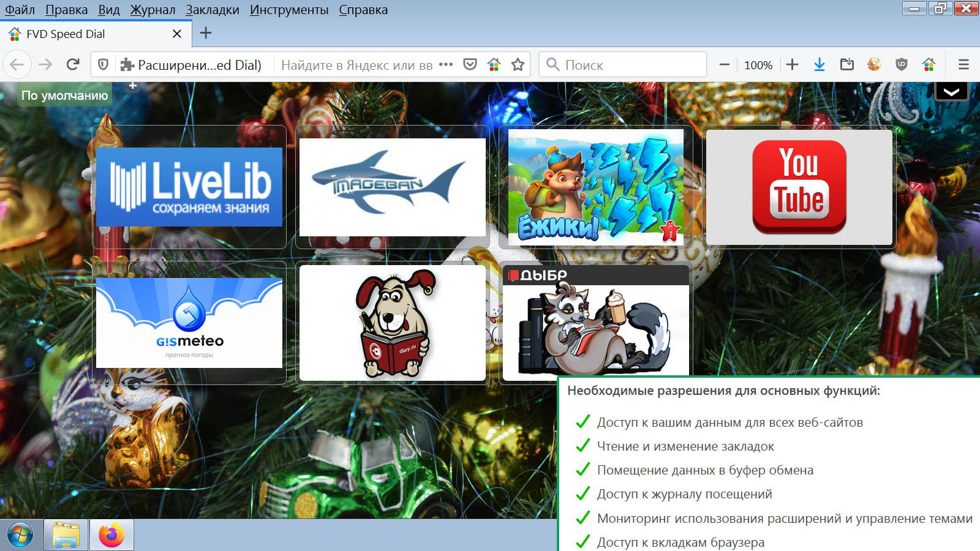Open the Правка menu

coord(66,10)
